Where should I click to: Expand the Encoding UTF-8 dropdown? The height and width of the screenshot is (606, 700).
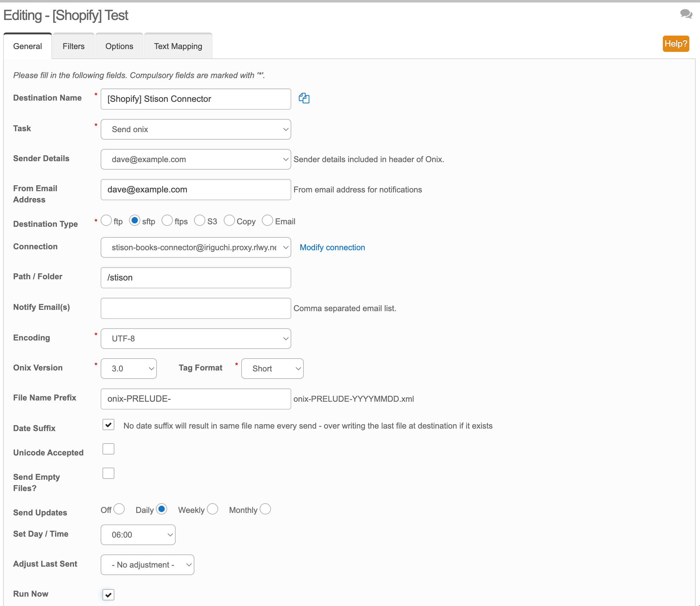(x=196, y=339)
